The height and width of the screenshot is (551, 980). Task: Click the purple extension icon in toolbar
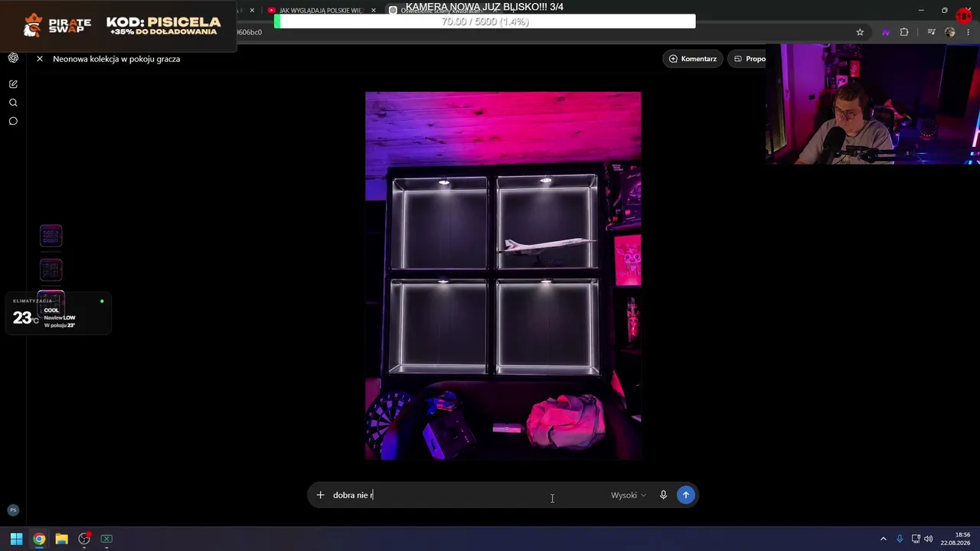pos(886,32)
